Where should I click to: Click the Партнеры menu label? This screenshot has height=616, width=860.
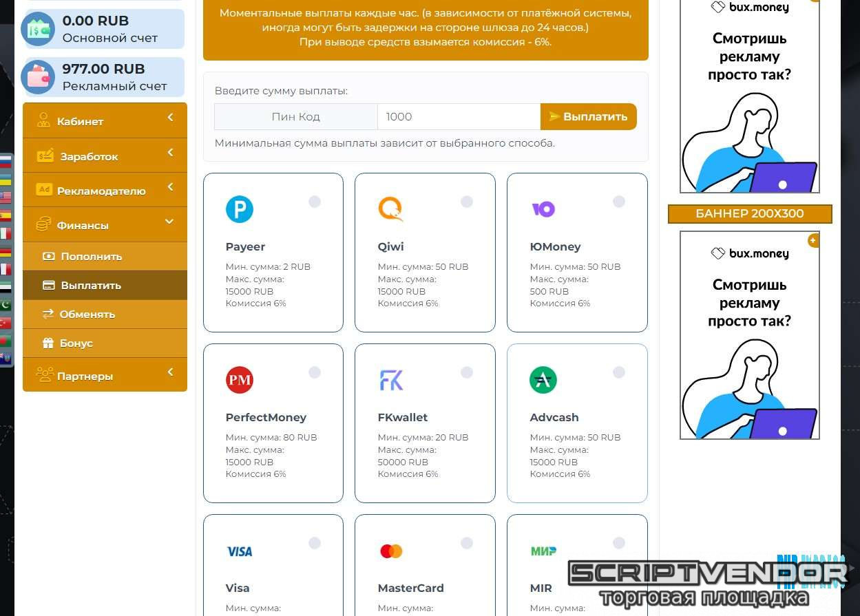[x=85, y=376]
